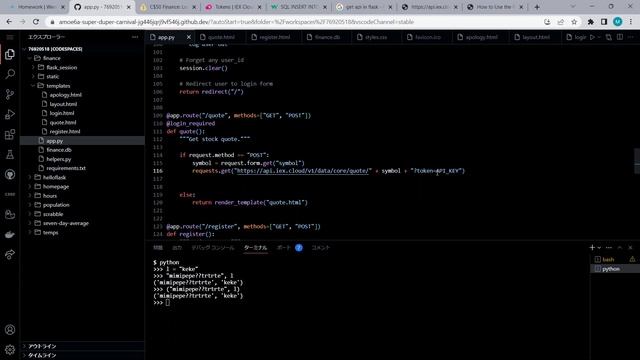Image resolution: width=640 pixels, height=360 pixels.
Task: Open Explorer more actions ellipsis
Action: 135,37
